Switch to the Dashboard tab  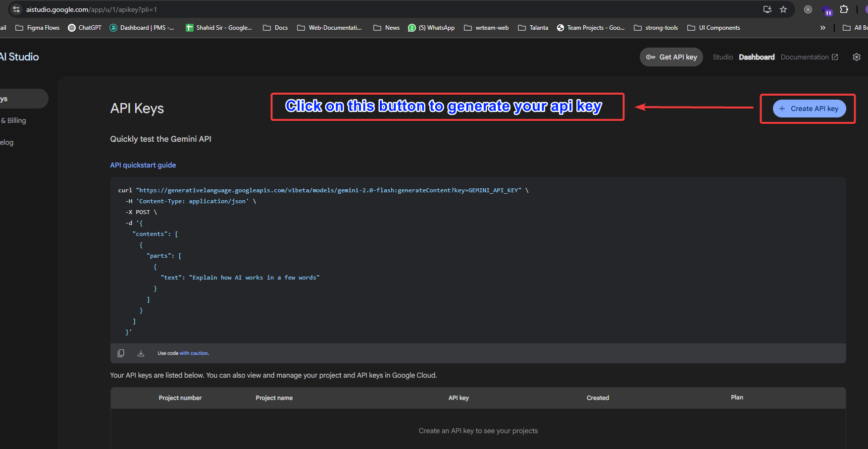(757, 57)
